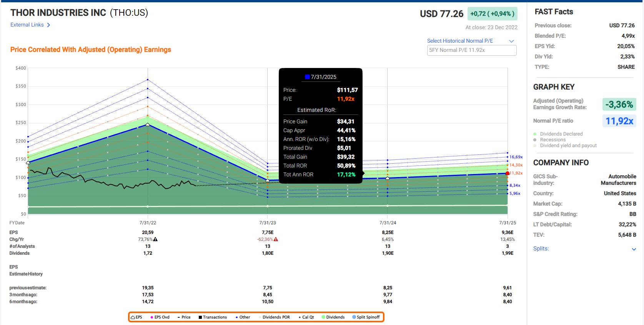644x325 pixels.
Task: Select Dividend yield and payout key item
Action: click(x=565, y=146)
